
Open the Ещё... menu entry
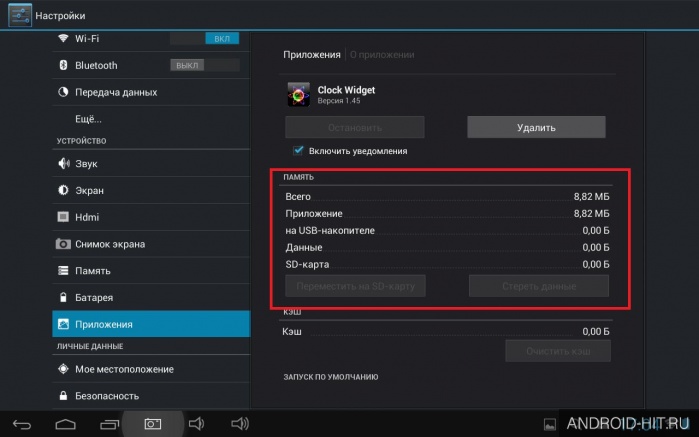pyautogui.click(x=151, y=119)
